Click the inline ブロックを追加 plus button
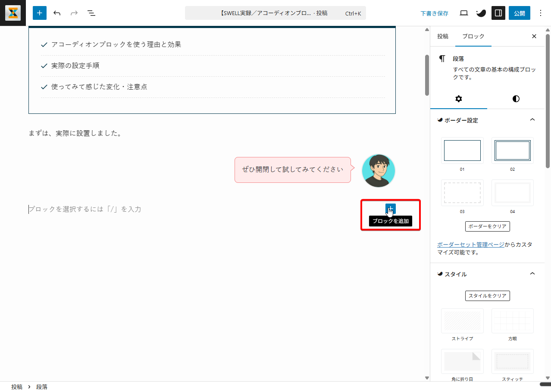Viewport: 551px width, 392px height. [390, 209]
